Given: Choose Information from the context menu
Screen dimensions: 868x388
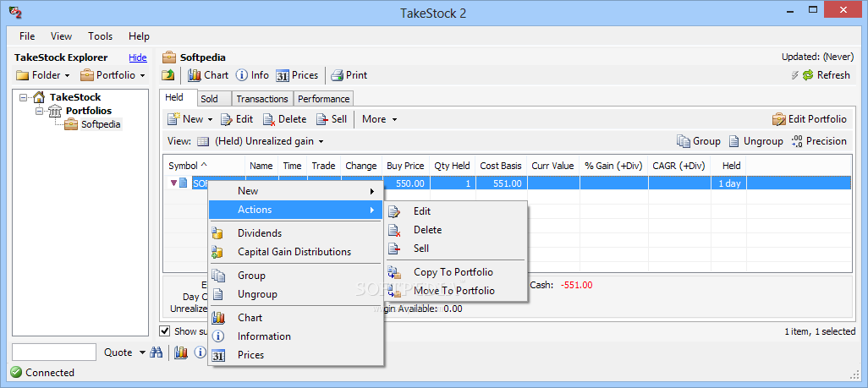Looking at the screenshot, I should pos(295,336).
